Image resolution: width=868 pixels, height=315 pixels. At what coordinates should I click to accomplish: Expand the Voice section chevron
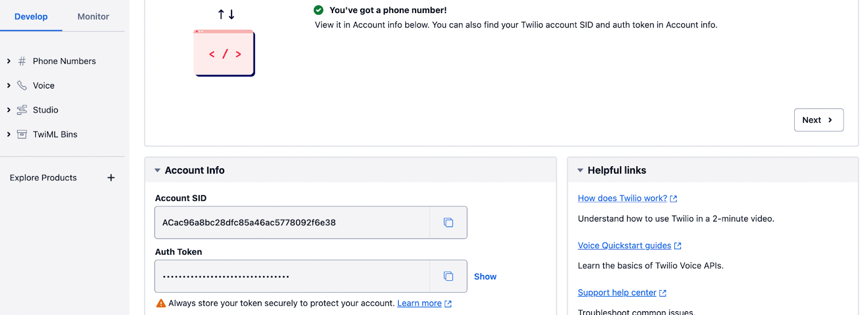(x=9, y=86)
